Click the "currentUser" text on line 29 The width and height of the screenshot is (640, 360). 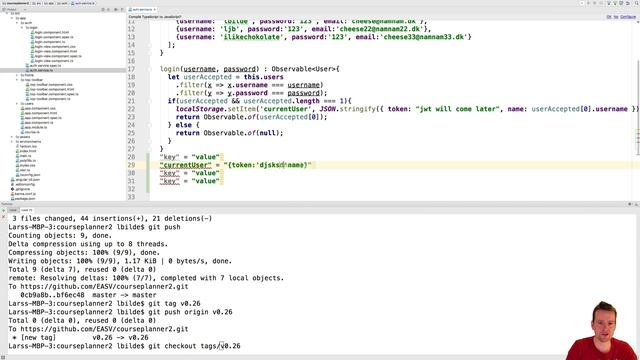tap(186, 165)
